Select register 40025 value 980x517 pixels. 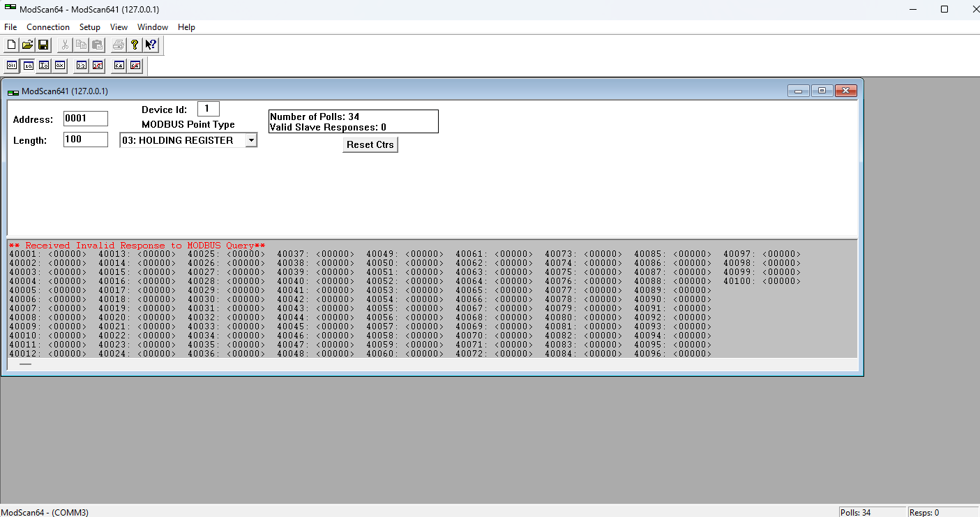(x=246, y=254)
